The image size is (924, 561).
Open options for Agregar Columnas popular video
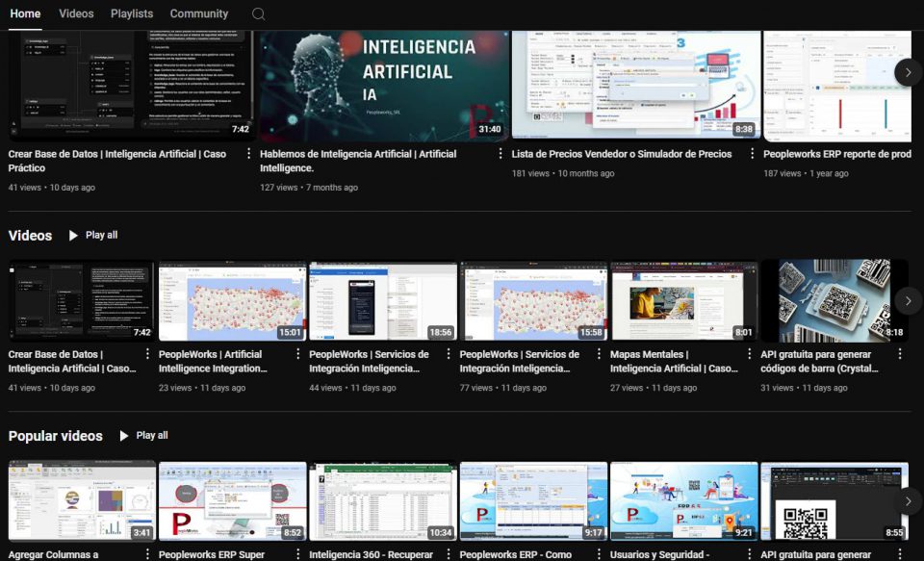tap(148, 554)
